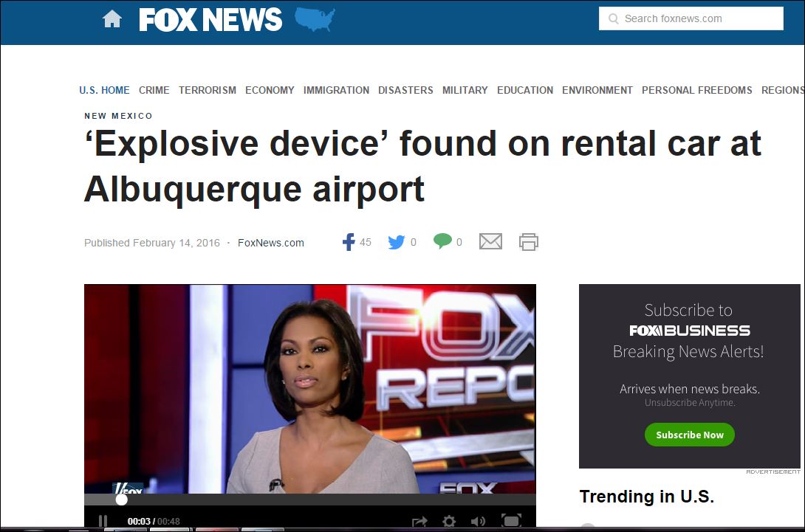Email the article using envelope icon
The width and height of the screenshot is (805, 532).
click(490, 241)
